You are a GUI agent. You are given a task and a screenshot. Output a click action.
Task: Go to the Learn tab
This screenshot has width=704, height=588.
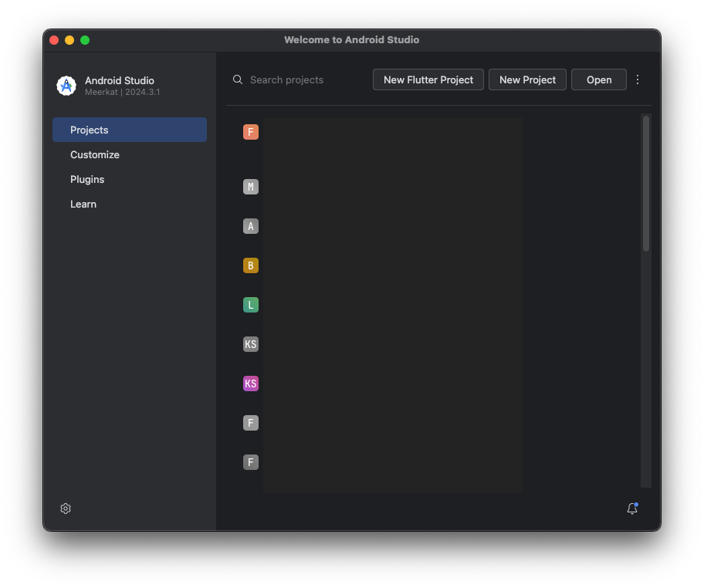[x=130, y=204]
